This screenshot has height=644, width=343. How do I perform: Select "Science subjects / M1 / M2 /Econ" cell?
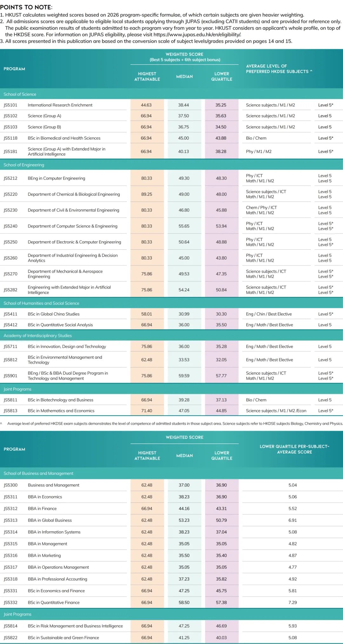[x=276, y=411]
